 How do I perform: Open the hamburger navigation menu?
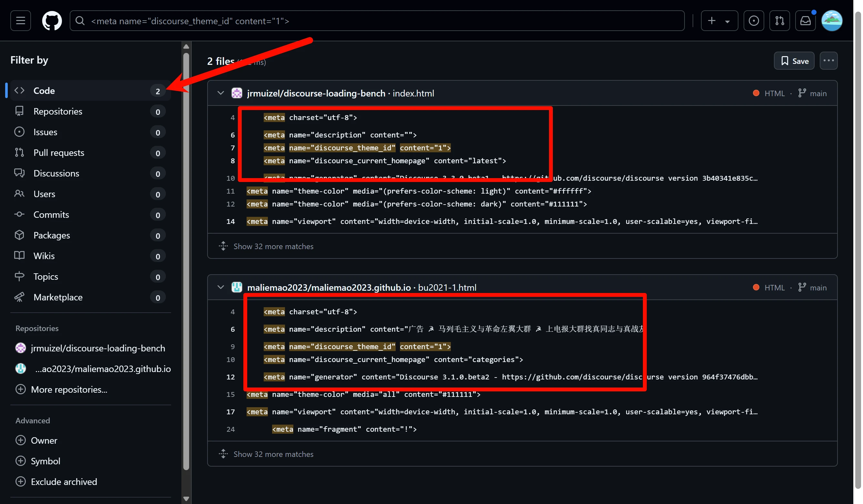tap(21, 21)
